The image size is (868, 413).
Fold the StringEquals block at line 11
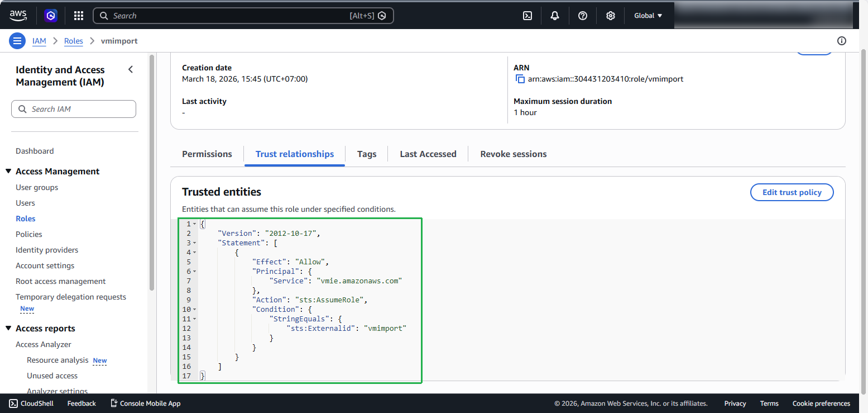coord(194,319)
